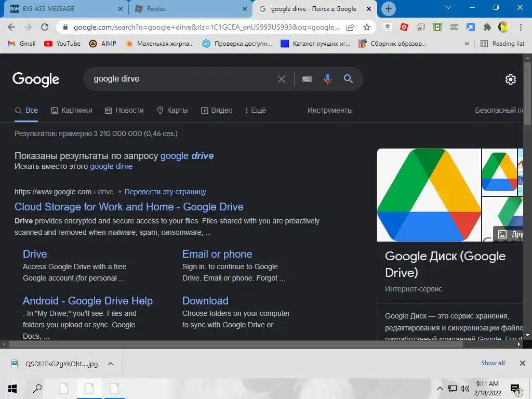Search instead for 'google dirve'
Viewport: 532px width, 399px height.
[x=111, y=166]
